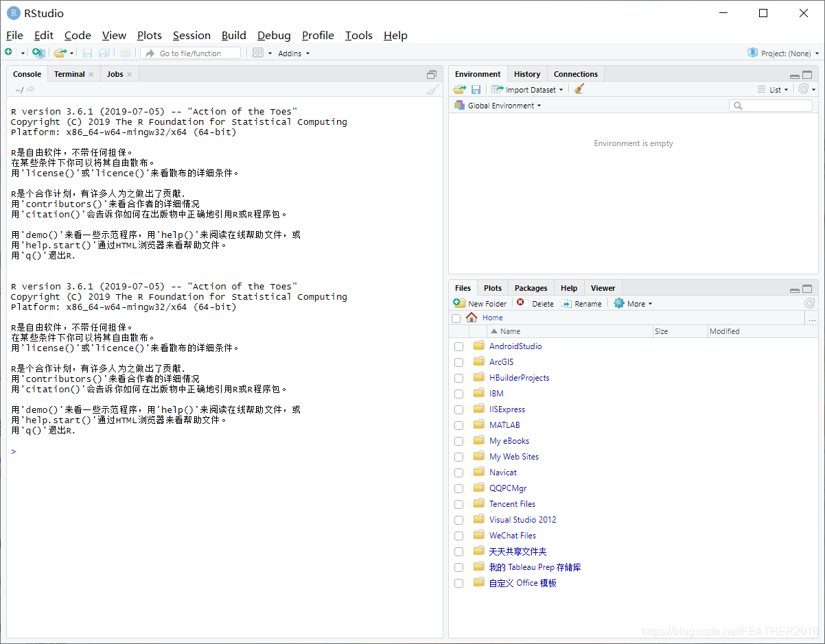Load workspace using Environment folder icon

(460, 89)
